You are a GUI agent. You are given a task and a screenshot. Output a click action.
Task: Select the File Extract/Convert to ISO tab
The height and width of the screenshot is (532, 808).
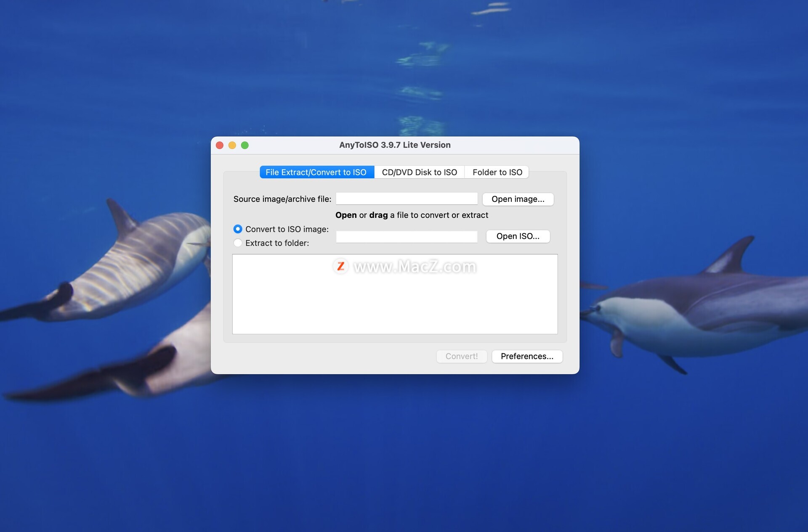pos(316,172)
